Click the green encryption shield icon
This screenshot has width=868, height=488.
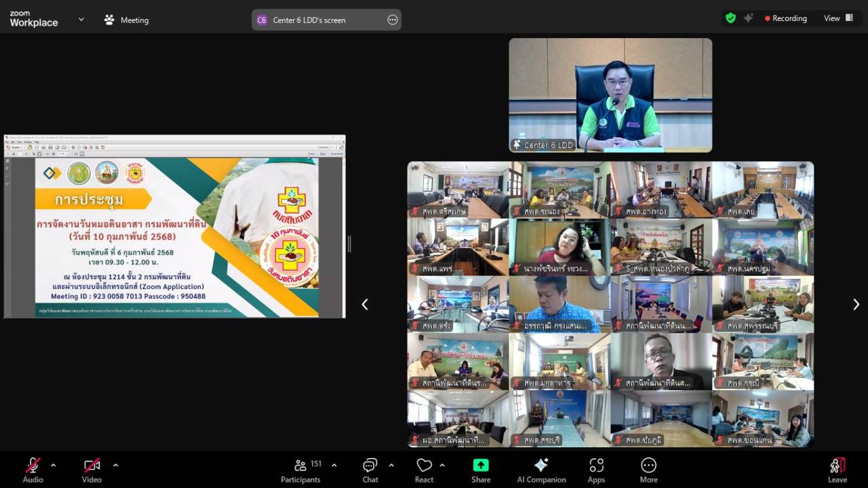click(730, 18)
